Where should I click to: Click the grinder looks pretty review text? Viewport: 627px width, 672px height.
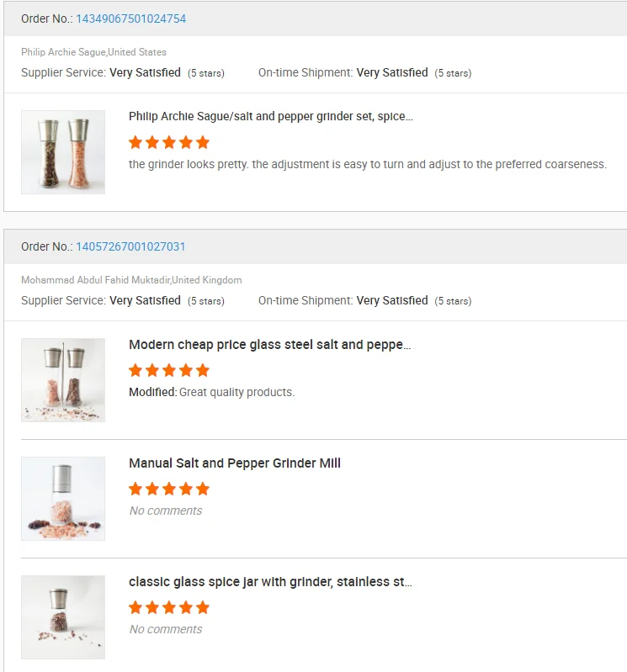click(x=367, y=164)
